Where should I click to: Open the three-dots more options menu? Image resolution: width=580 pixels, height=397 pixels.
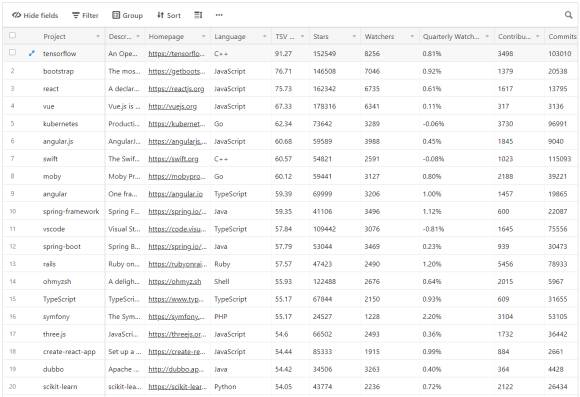(x=219, y=15)
